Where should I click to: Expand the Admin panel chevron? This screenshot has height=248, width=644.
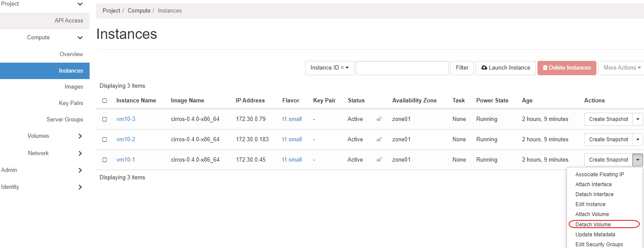[x=80, y=170]
